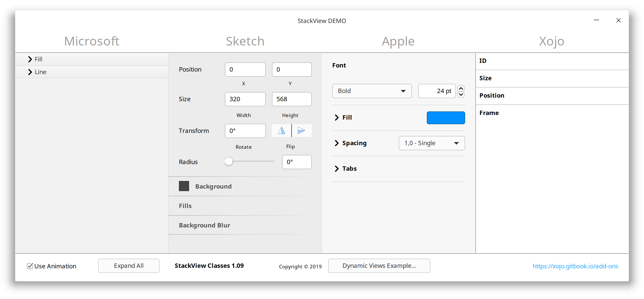This screenshot has width=644, height=299.
Task: Open the Bold font style dropdown
Action: coord(372,91)
